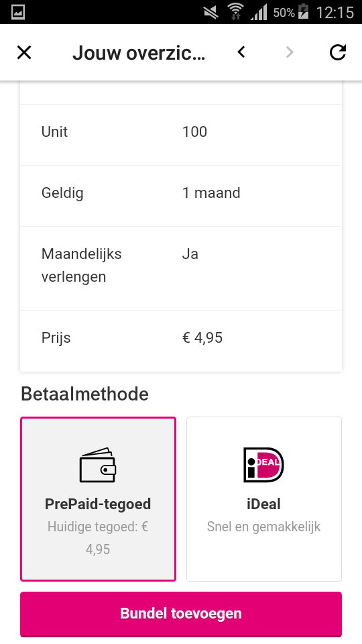Open the image notification in status bar
This screenshot has height=644, width=362.
click(17, 12)
